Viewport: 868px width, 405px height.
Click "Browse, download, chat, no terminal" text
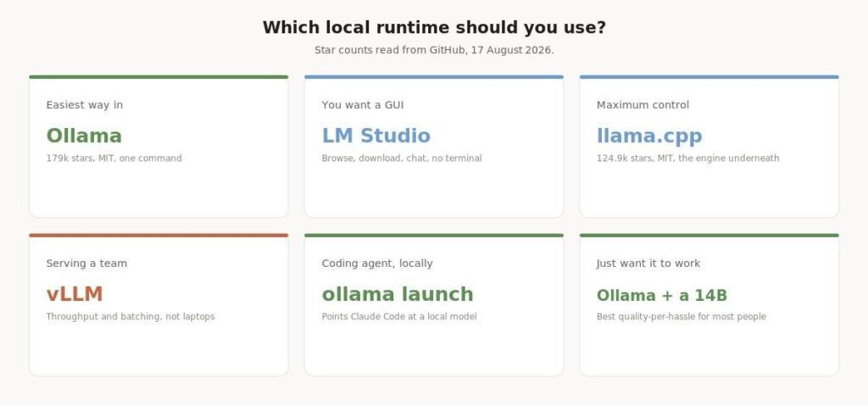point(402,158)
